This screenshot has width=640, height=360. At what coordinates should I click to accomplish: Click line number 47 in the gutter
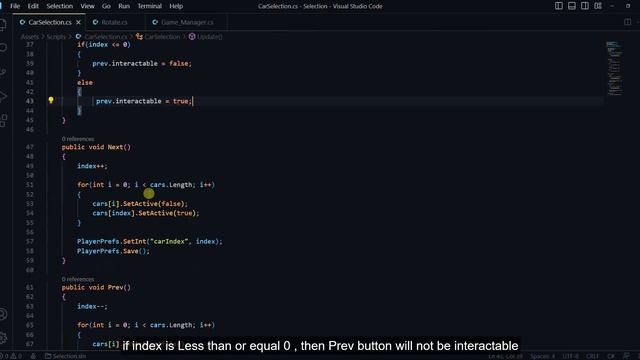pyautogui.click(x=30, y=147)
